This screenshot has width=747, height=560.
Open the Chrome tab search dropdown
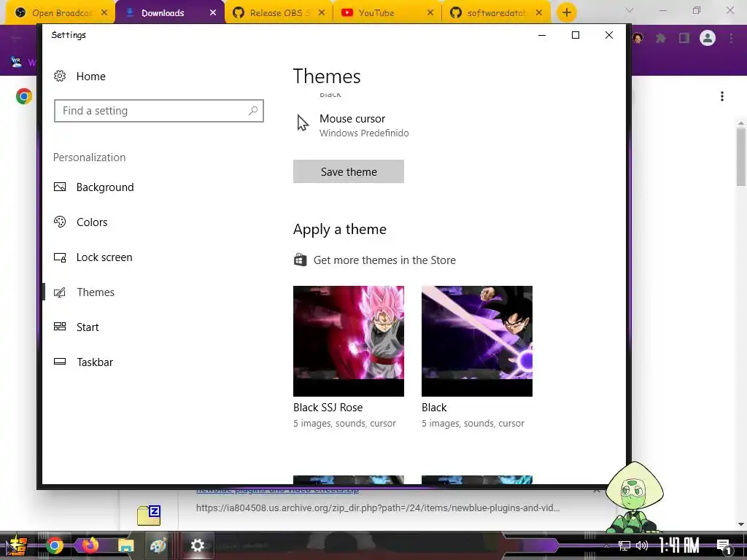click(630, 10)
